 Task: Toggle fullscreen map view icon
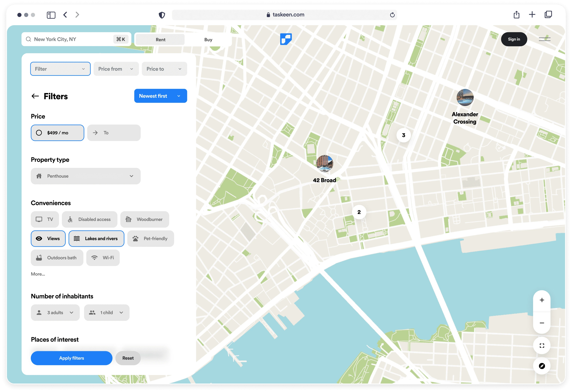pos(542,346)
